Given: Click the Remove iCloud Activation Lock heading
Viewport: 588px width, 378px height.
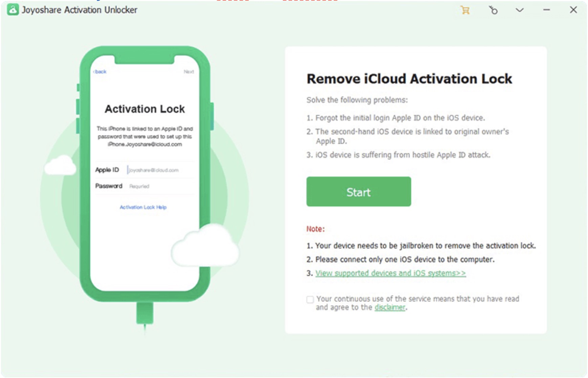Looking at the screenshot, I should click(409, 79).
